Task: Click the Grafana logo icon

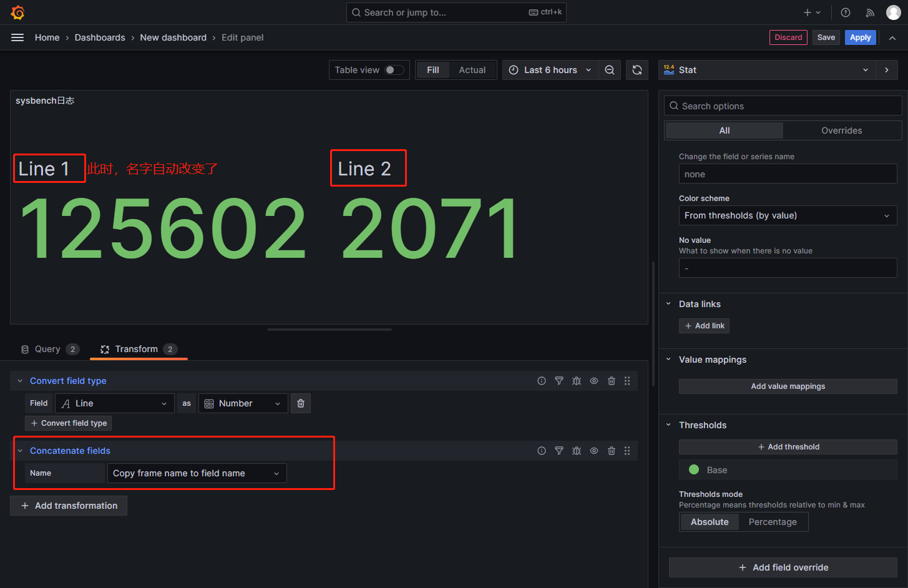Action: (x=17, y=12)
